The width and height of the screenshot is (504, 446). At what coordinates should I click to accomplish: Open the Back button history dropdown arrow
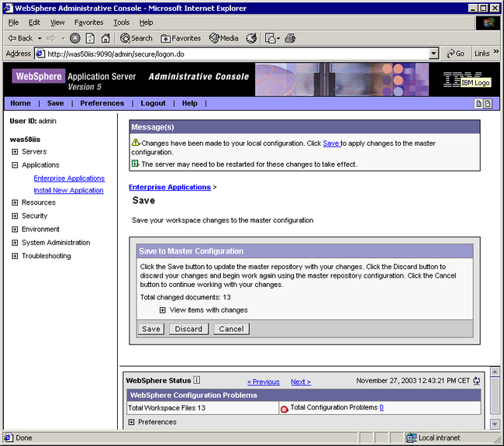[40, 38]
